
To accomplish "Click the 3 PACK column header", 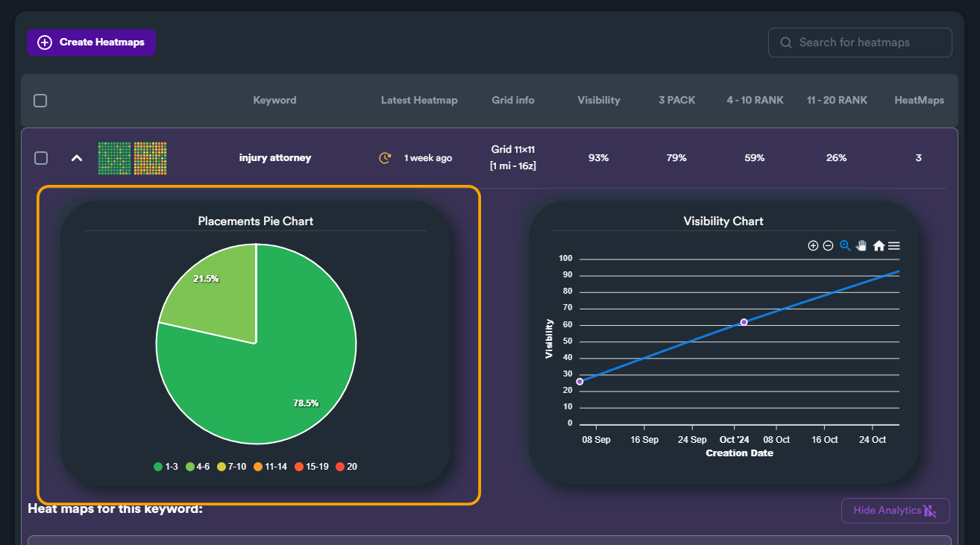I will coord(676,100).
